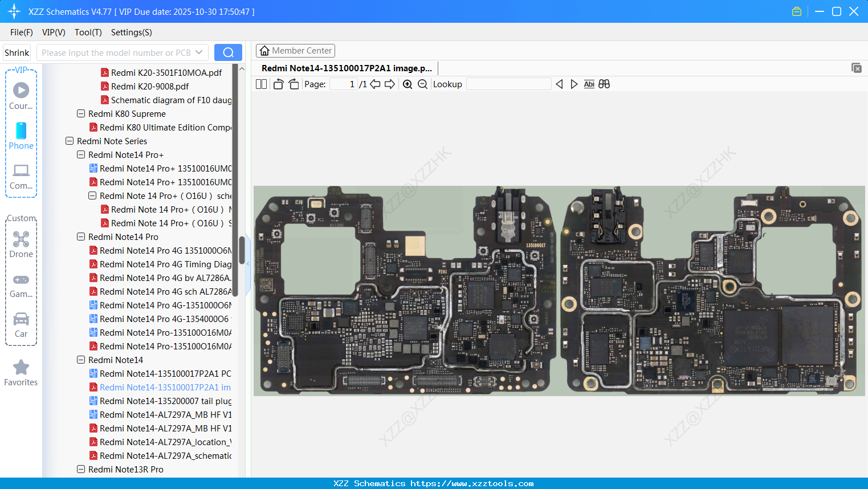Rotate the schematic page clockwise

(294, 84)
